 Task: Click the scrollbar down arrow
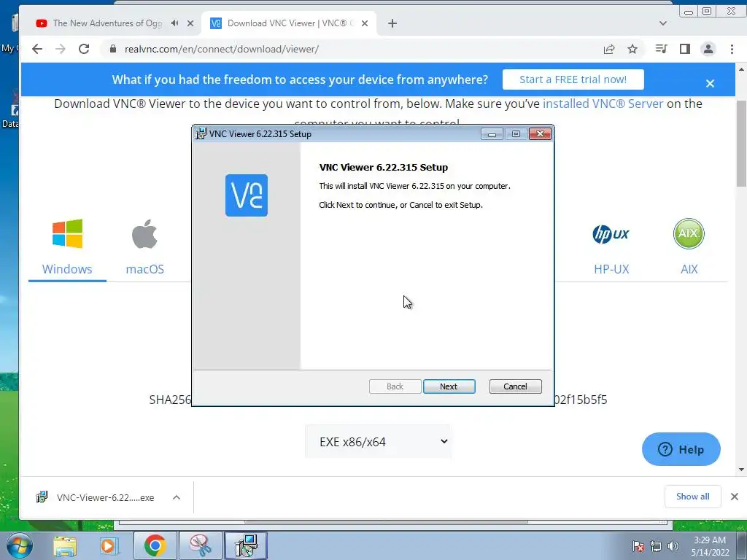pos(741,470)
